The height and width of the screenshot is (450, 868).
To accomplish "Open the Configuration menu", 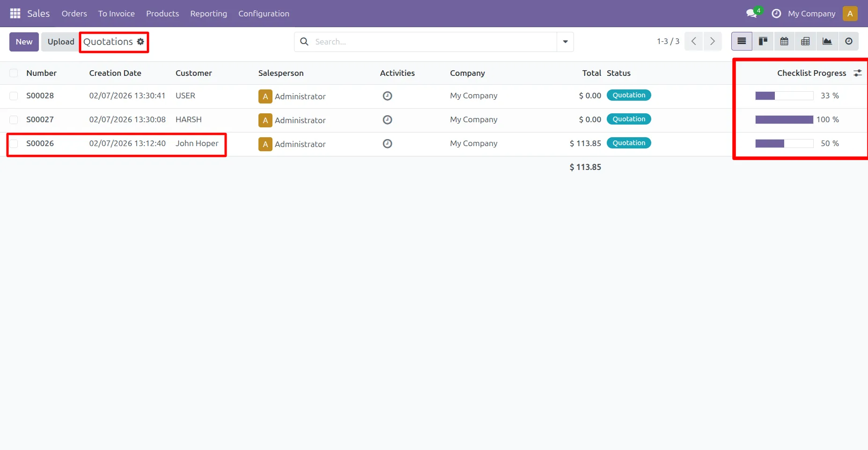I will point(264,14).
